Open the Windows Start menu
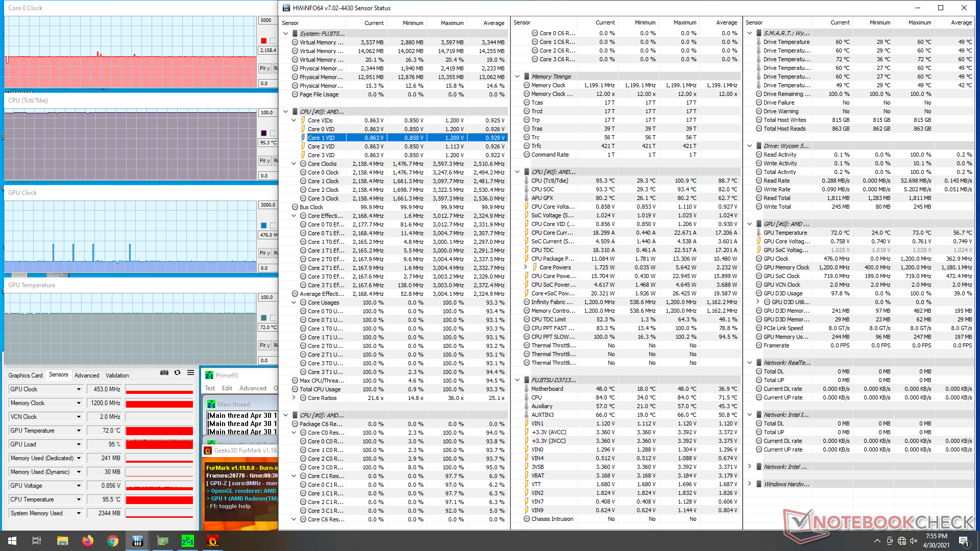980x551 pixels. click(12, 541)
